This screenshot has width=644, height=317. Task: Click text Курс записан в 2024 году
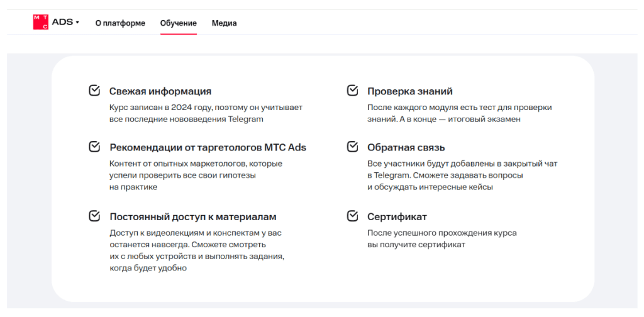point(162,108)
